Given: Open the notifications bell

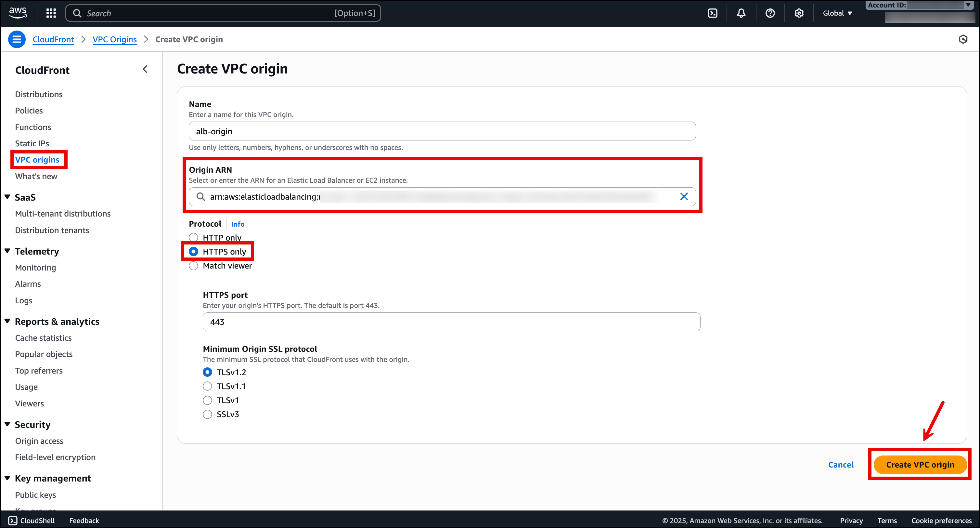Looking at the screenshot, I should click(741, 13).
